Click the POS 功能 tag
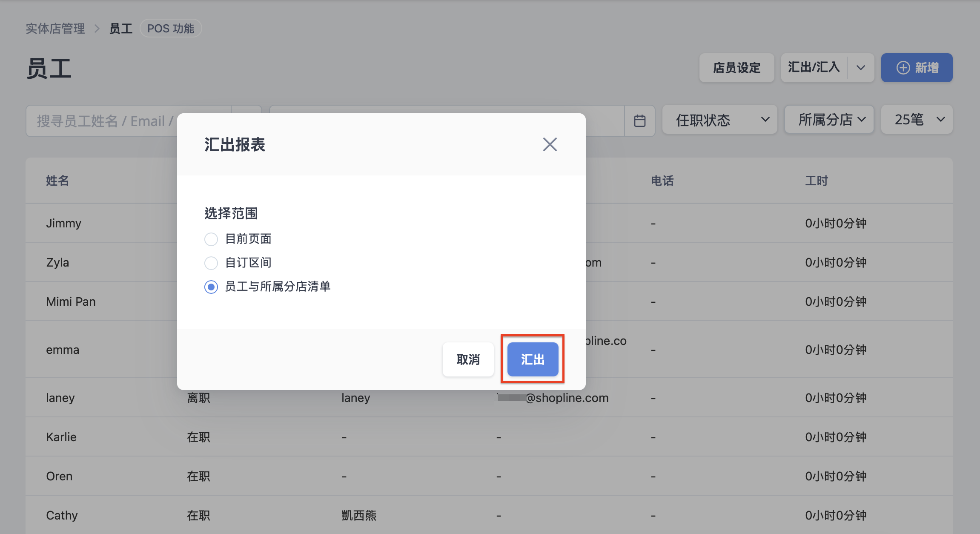Screen dimensions: 980x534 click(x=171, y=29)
